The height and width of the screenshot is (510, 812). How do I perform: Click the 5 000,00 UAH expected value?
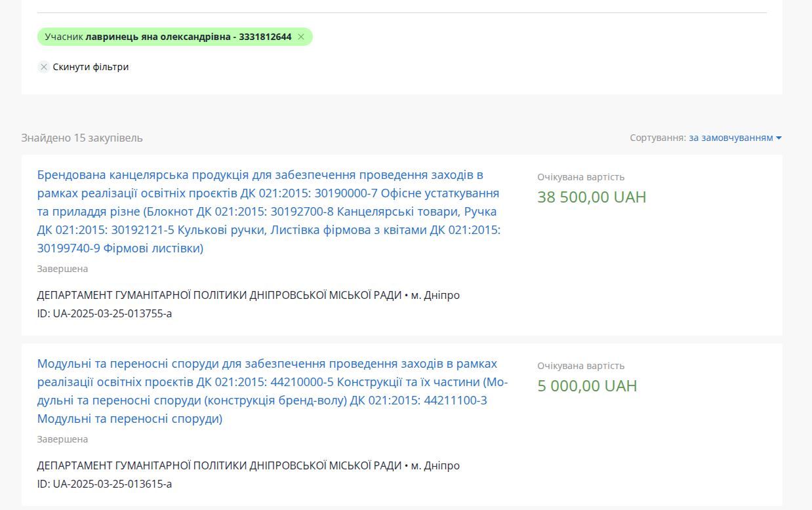pos(586,386)
